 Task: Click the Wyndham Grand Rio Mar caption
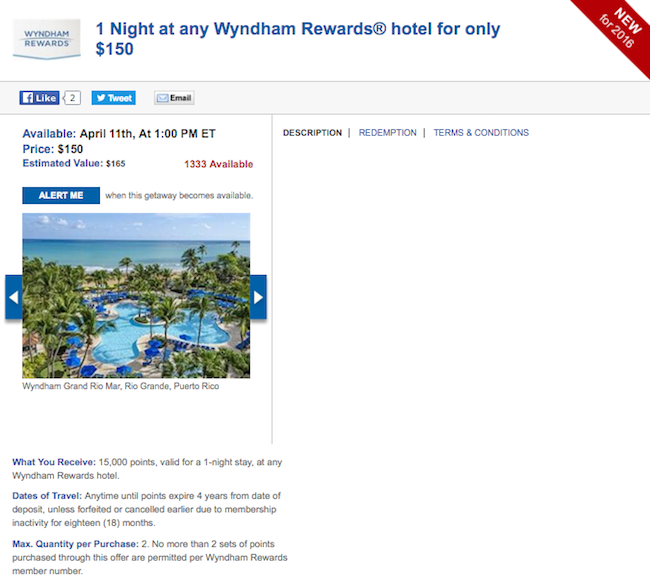(121, 386)
